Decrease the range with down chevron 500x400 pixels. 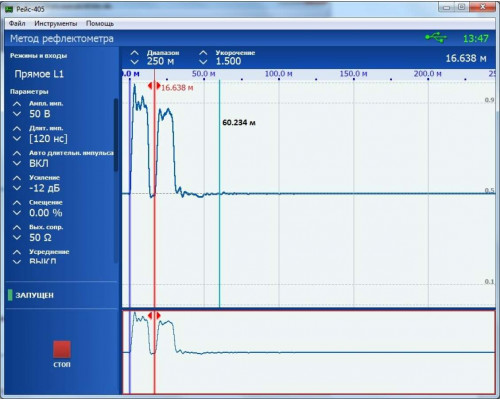tap(134, 62)
